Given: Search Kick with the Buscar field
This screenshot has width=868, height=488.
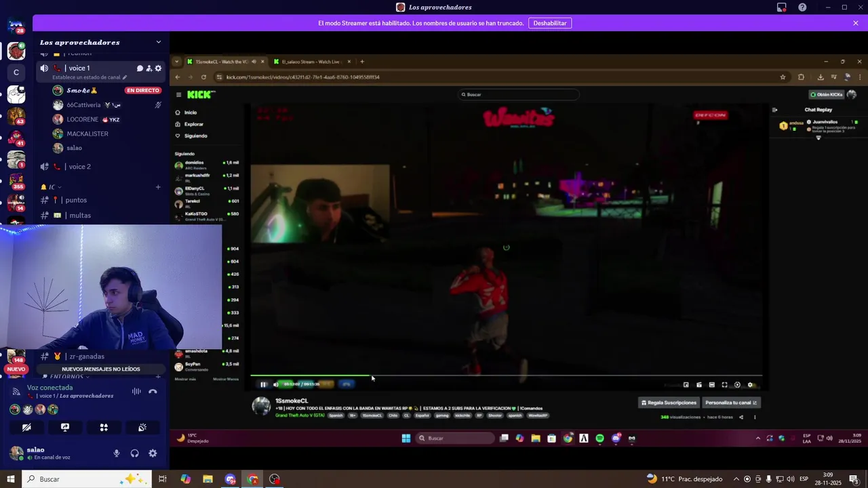Looking at the screenshot, I should [x=519, y=95].
